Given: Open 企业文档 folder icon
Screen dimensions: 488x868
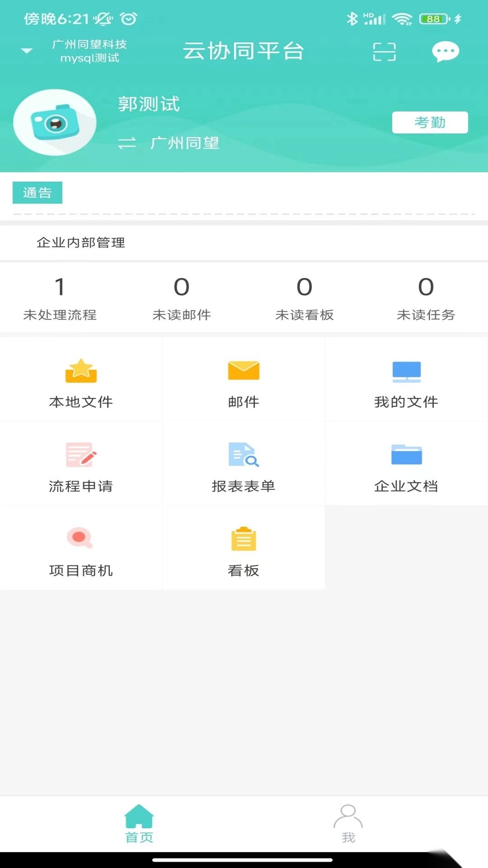Looking at the screenshot, I should (406, 455).
